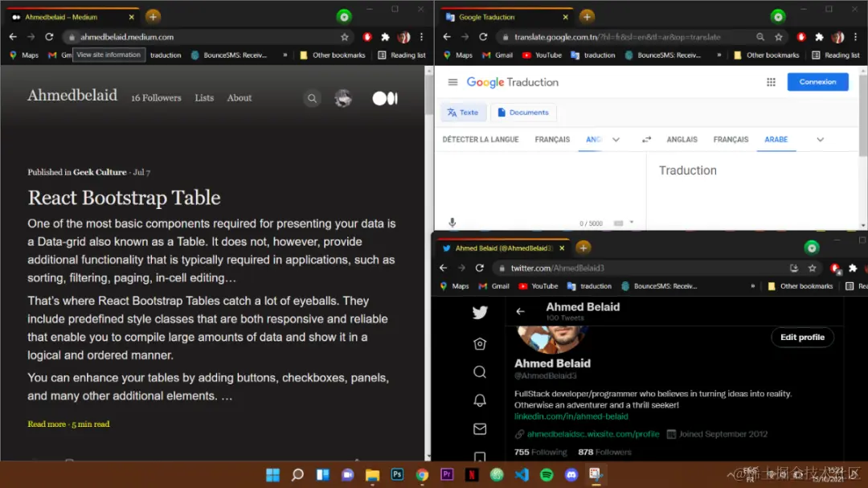Open Visual Studio Code from taskbar
This screenshot has height=488, width=868.
coord(522,474)
